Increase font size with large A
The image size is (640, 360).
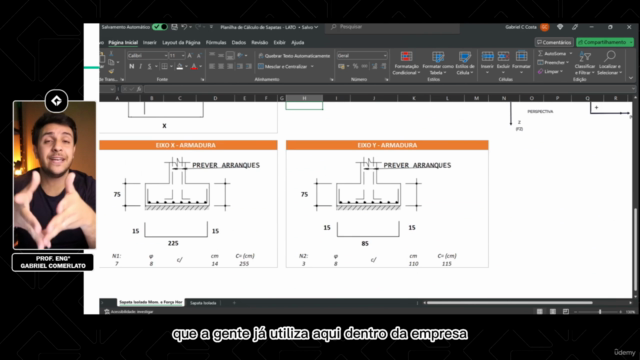pyautogui.click(x=190, y=56)
